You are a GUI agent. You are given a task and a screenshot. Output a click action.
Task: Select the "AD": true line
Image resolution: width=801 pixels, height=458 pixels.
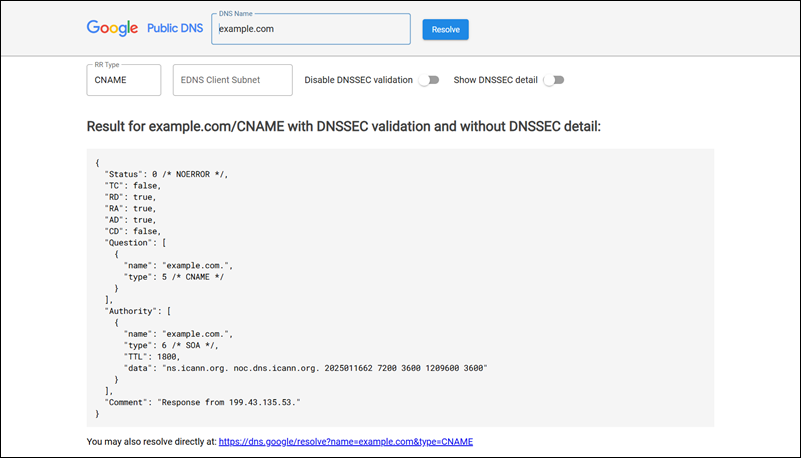tap(130, 220)
